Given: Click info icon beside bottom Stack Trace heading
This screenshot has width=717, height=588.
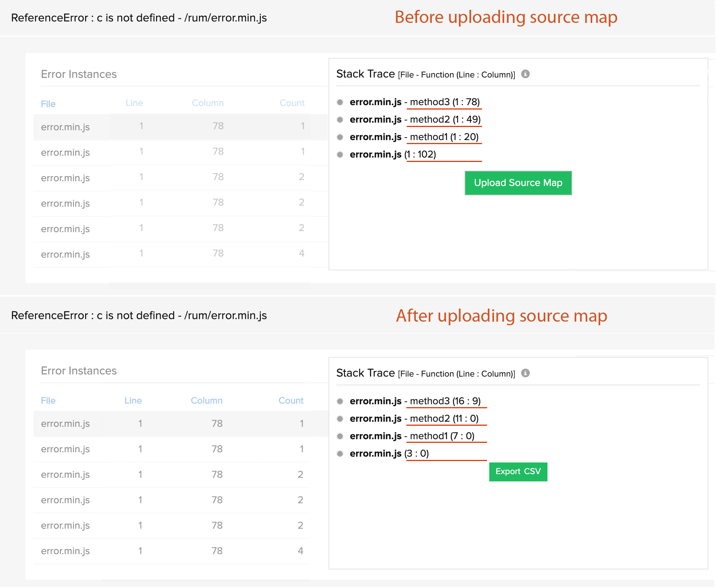Looking at the screenshot, I should pos(525,373).
